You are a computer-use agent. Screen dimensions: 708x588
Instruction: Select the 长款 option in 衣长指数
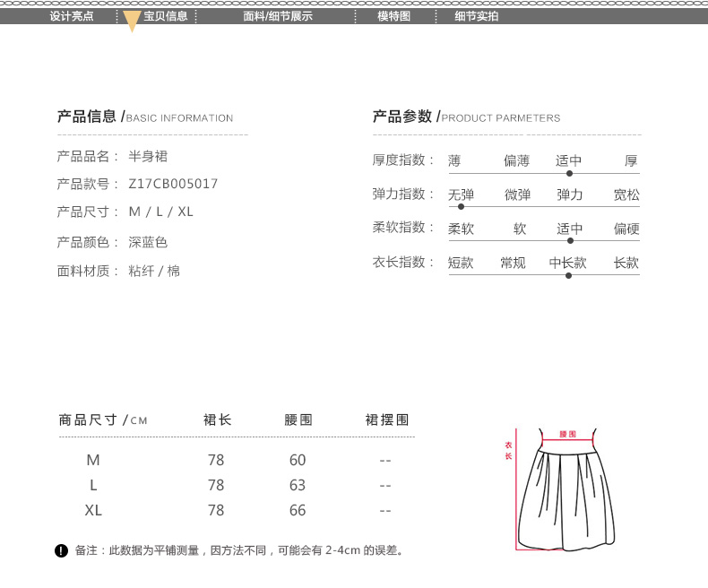(x=626, y=263)
